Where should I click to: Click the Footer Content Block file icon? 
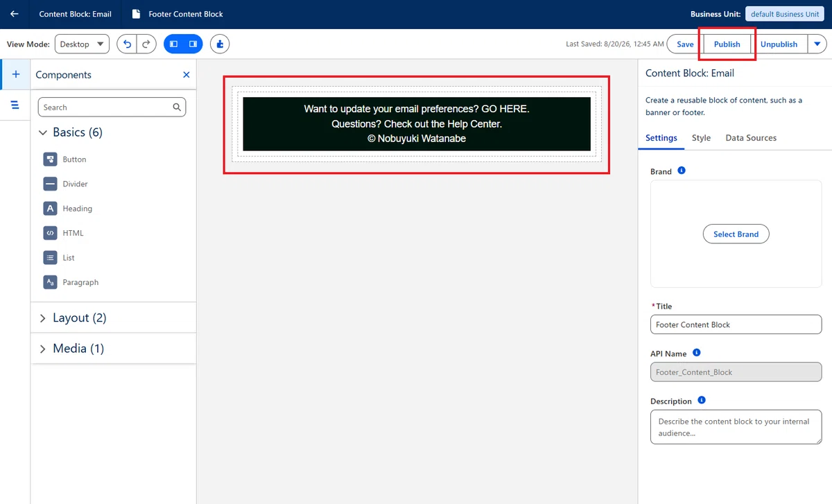[x=135, y=14]
